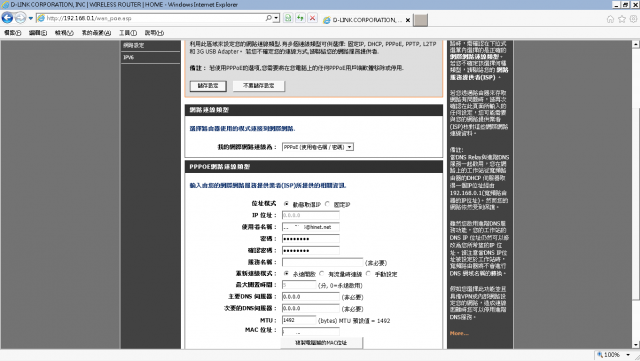The image size is (640, 361).
Task: Click the Favorites star icon
Action: 622,19
